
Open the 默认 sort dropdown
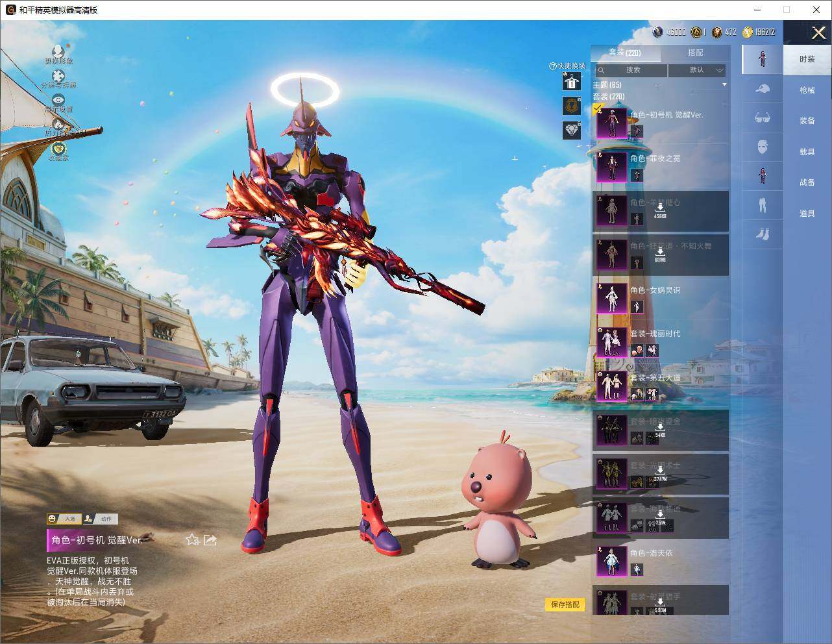[697, 70]
